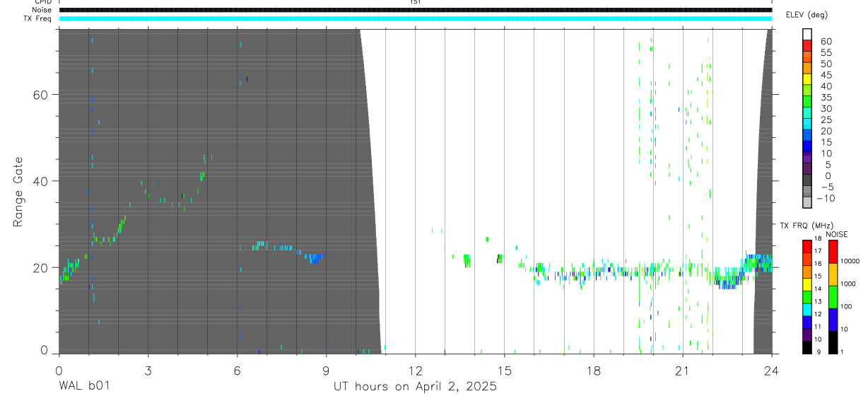Image resolution: width=868 pixels, height=401 pixels.
Task: Click the 'Noise' row label at top left
Action: (42, 10)
